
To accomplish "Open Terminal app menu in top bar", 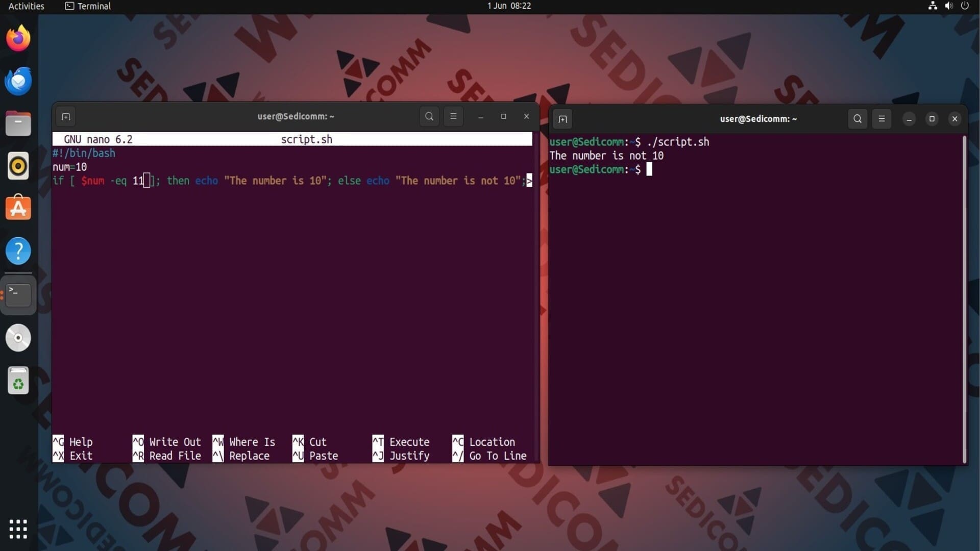I will pyautogui.click(x=88, y=6).
